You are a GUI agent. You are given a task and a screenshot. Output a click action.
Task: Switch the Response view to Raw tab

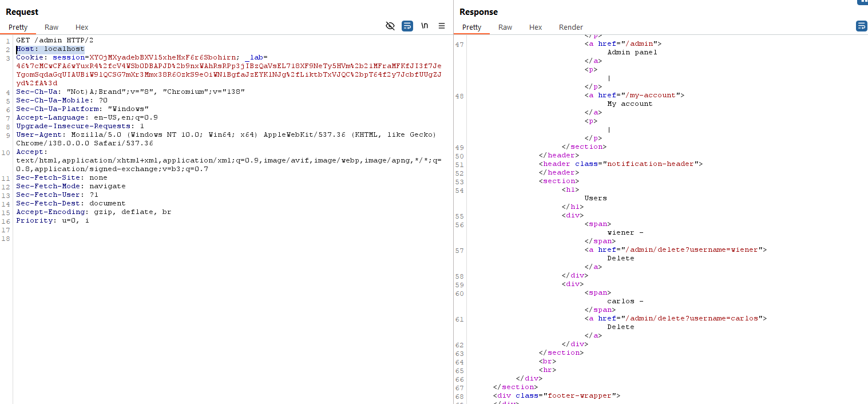pos(505,27)
